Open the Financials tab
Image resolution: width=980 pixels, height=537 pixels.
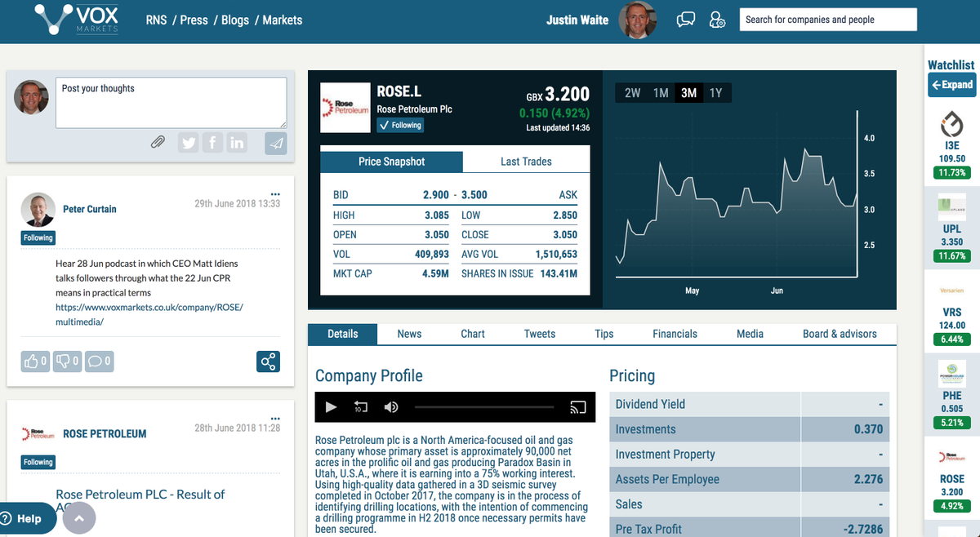[675, 334]
